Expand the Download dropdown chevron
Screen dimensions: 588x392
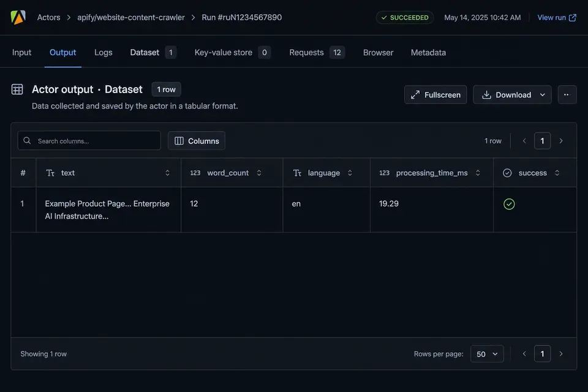coord(542,95)
